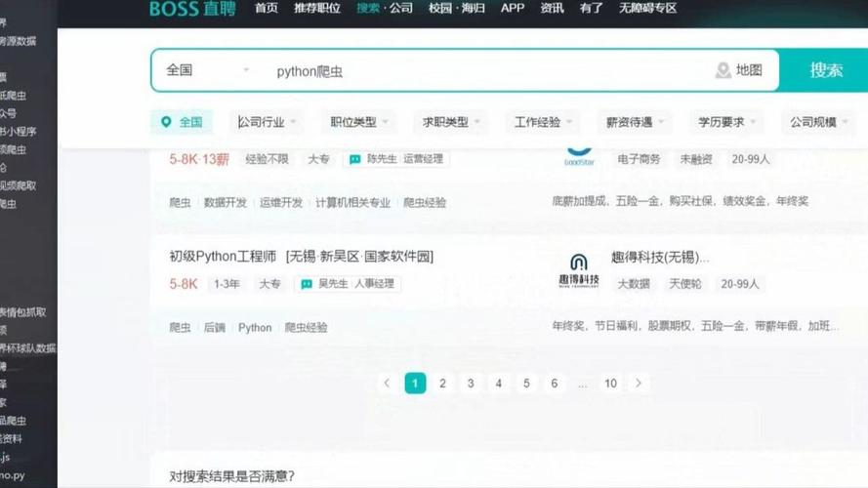Jump to page 10 of results
Viewport: 868px width, 488px height.
610,384
